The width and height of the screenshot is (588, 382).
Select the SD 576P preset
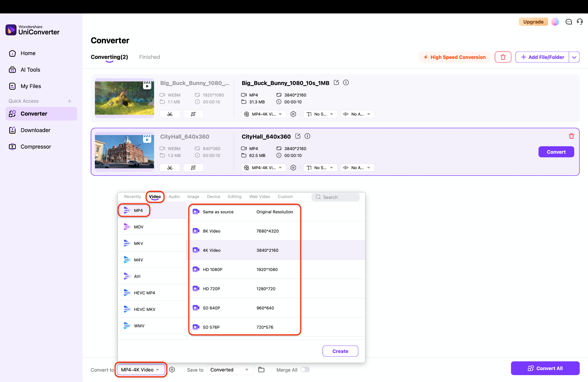coord(276,327)
